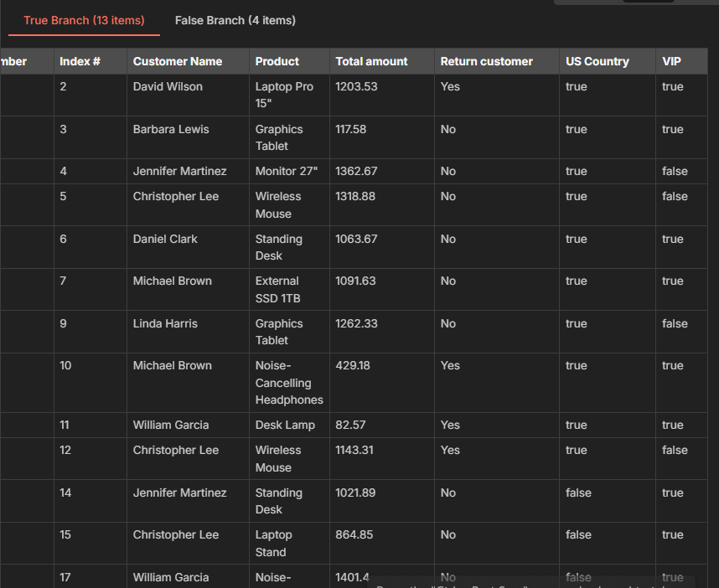Click William Garcia's name in row 11
Viewport: 719px width, 588px height.
(171, 425)
